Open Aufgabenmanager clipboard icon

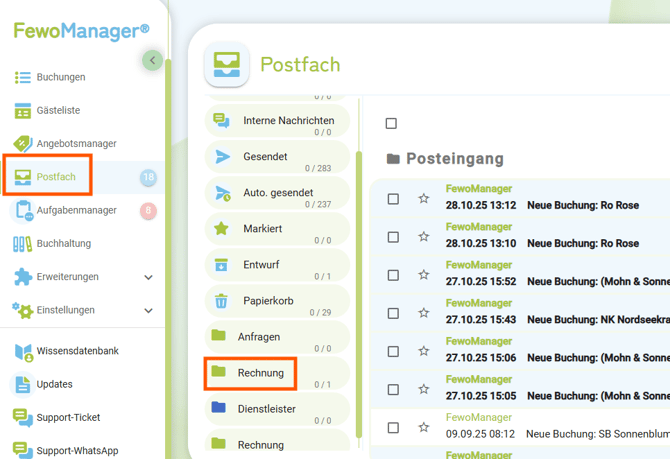(x=24, y=211)
